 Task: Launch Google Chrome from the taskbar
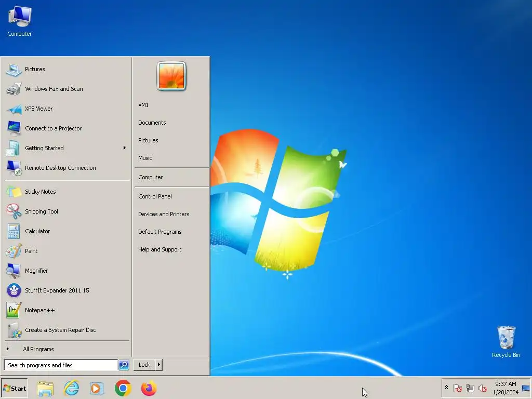click(x=123, y=389)
